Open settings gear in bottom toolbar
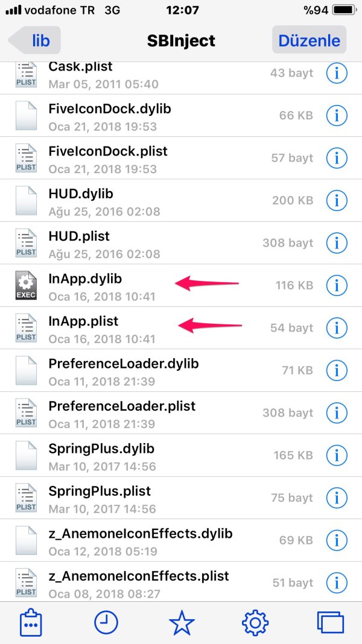362x644 pixels. coord(255,622)
